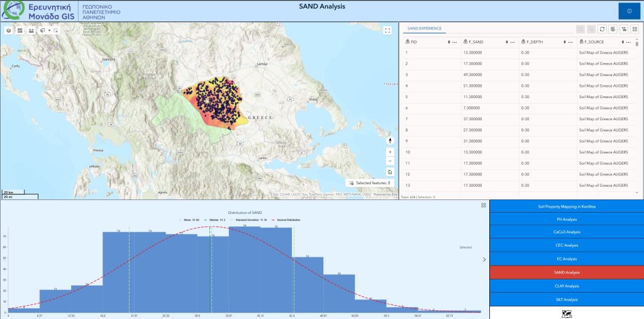Viewport: 644px width, 319px height.
Task: Open the CLAY Analysis page
Action: click(566, 286)
